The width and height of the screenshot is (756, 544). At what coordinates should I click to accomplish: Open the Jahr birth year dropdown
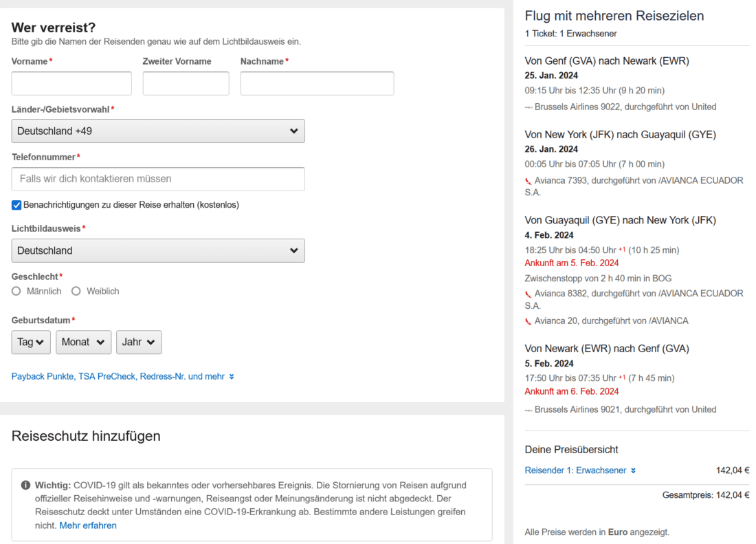139,342
